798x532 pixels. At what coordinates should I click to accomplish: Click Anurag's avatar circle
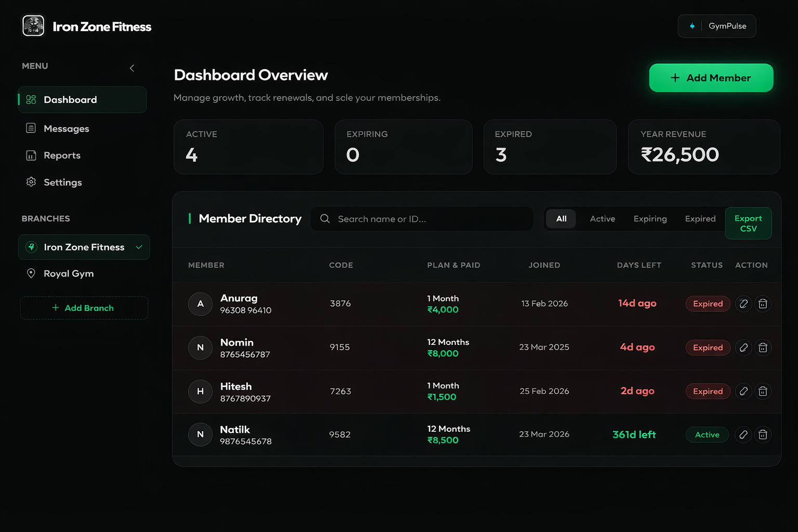tap(200, 304)
